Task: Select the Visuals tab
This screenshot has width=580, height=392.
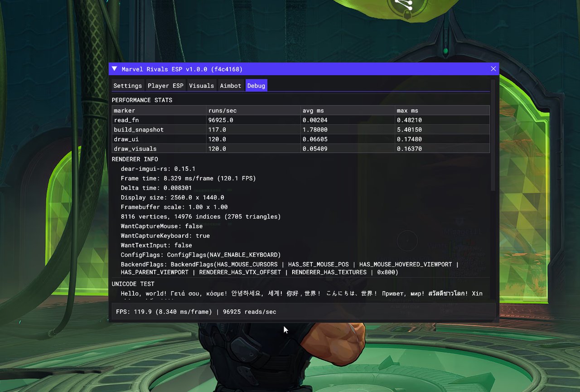Action: (x=201, y=86)
